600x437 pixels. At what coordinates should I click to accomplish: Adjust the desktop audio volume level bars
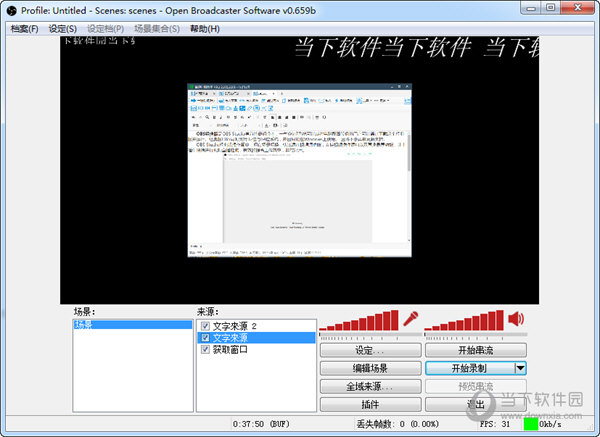click(x=464, y=320)
